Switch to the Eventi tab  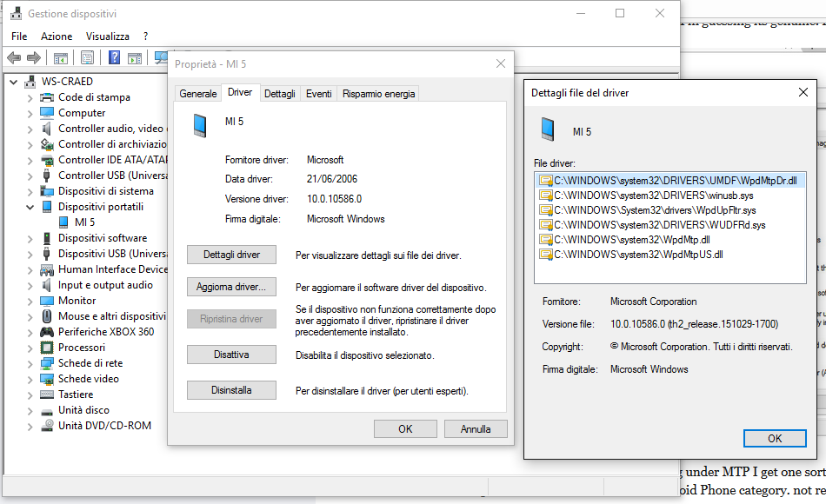(x=319, y=94)
